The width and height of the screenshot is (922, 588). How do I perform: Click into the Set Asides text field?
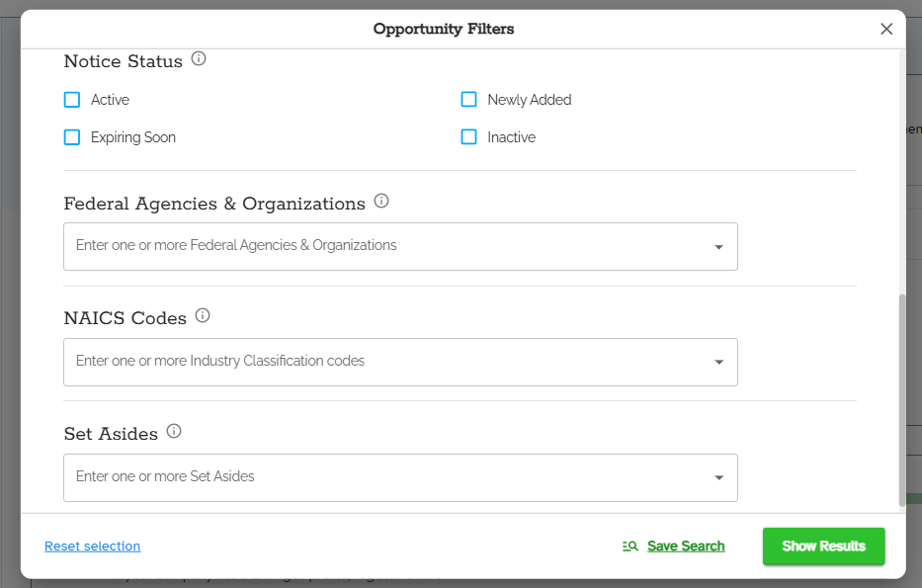[400, 477]
